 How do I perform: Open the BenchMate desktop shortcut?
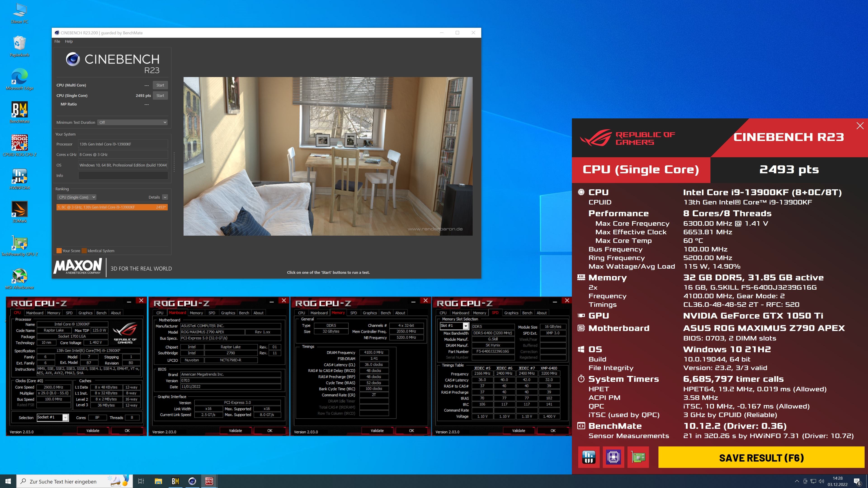tap(19, 113)
